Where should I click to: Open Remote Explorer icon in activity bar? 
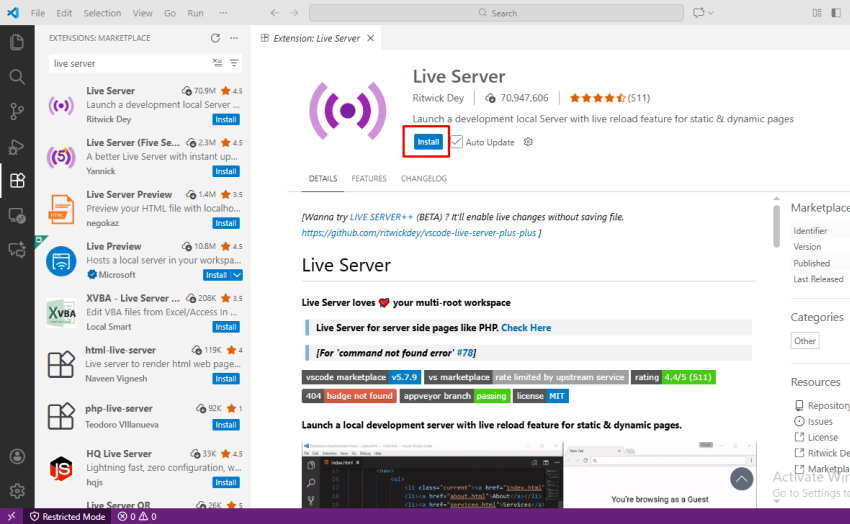click(x=17, y=216)
